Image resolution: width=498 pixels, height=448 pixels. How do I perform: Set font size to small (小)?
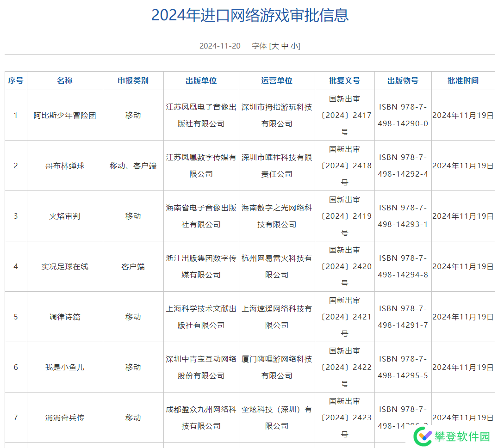click(294, 46)
